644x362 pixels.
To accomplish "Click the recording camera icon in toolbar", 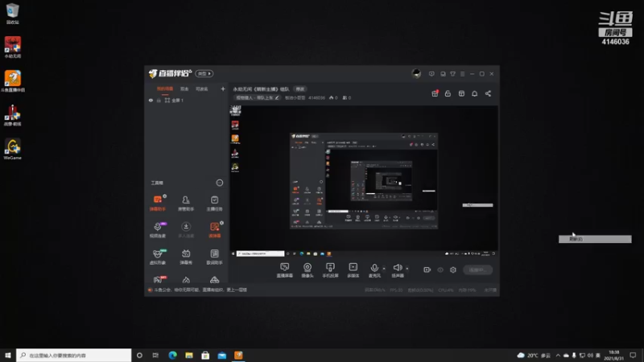I will click(427, 269).
